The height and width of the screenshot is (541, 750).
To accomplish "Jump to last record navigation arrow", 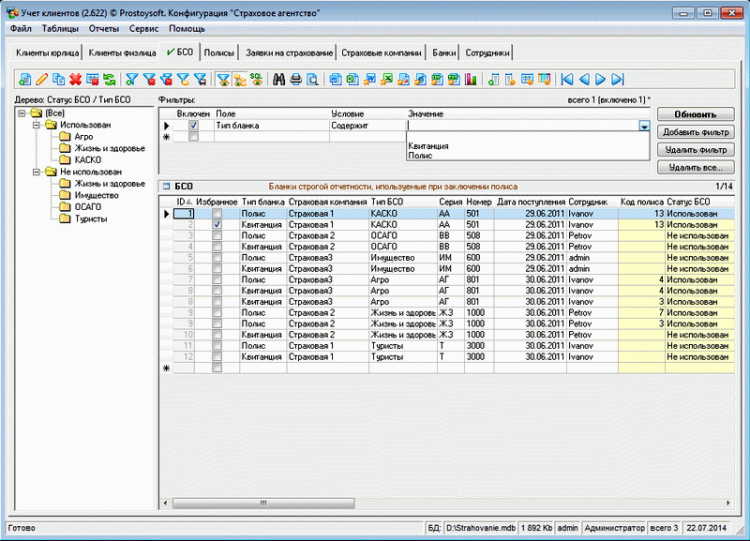I will pyautogui.click(x=617, y=79).
